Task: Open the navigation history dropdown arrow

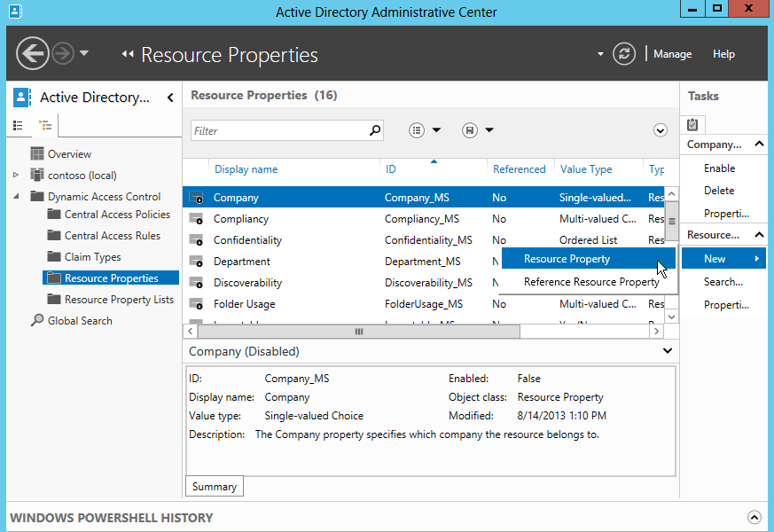Action: coord(84,53)
